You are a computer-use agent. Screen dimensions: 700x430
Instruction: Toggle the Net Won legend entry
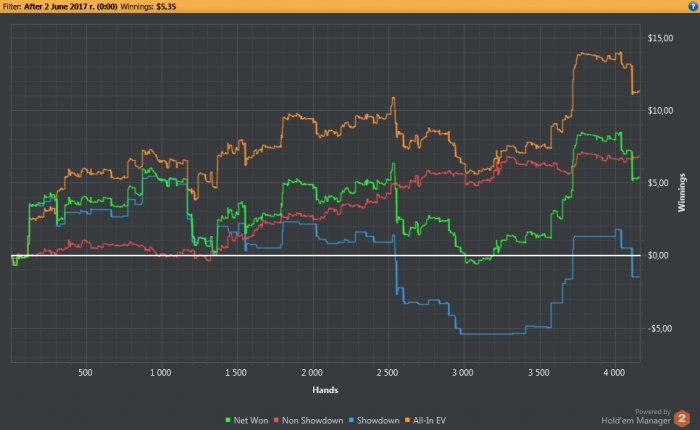click(247, 421)
